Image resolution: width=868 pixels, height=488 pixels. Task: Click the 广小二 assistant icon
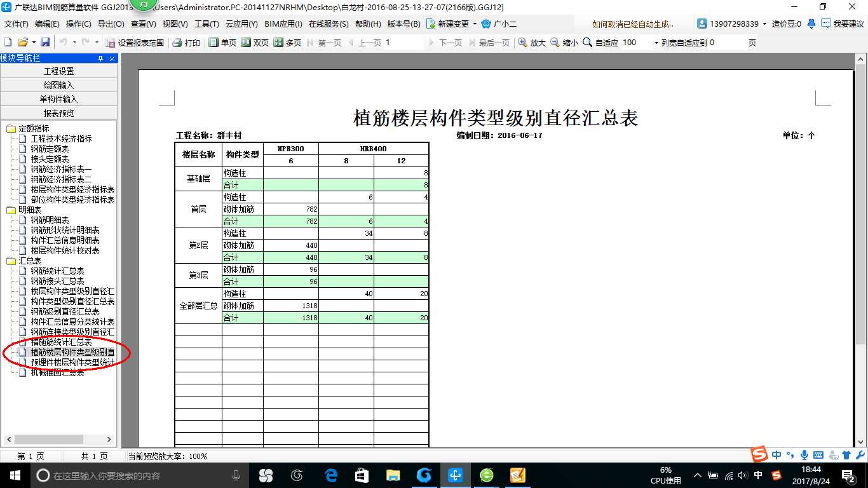click(485, 24)
